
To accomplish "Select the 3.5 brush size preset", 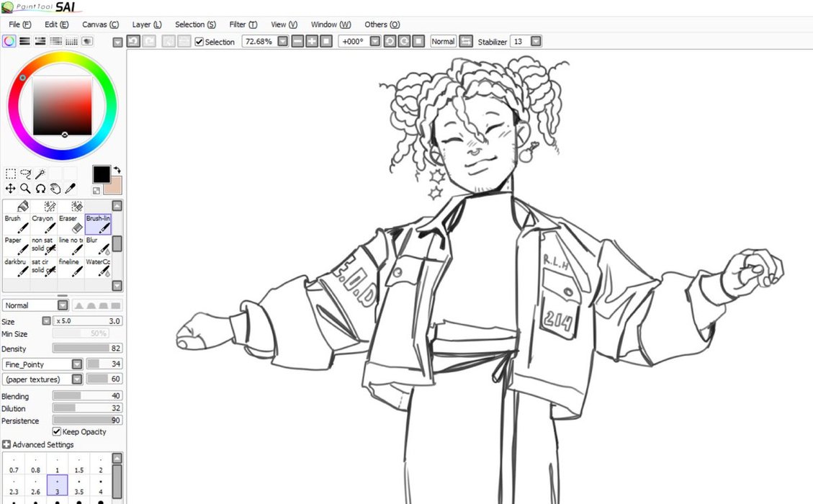I will click(79, 487).
